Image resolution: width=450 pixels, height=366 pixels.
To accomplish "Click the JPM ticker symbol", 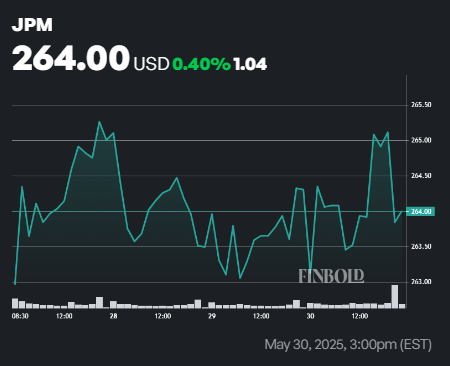I will (x=32, y=25).
